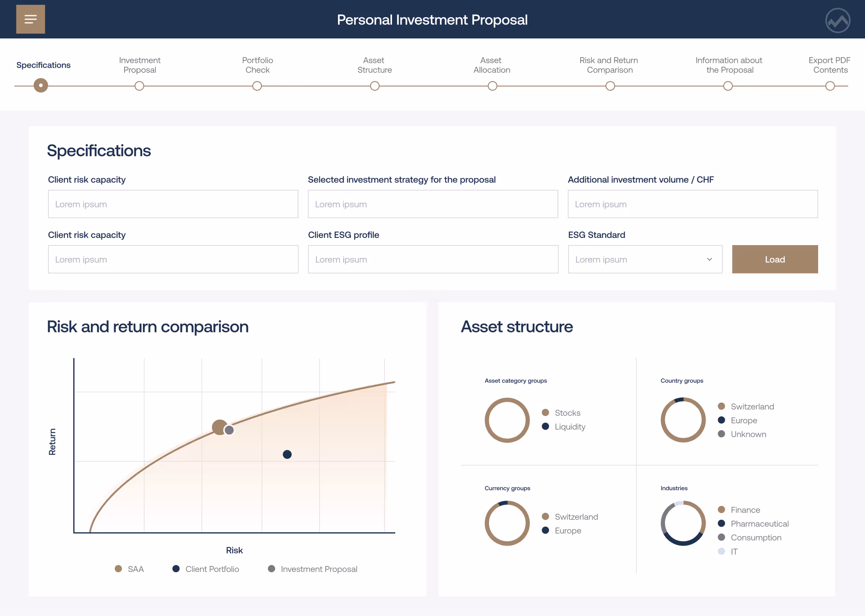Image resolution: width=865 pixels, height=616 pixels.
Task: Open the hamburger menu button
Action: tap(30, 19)
